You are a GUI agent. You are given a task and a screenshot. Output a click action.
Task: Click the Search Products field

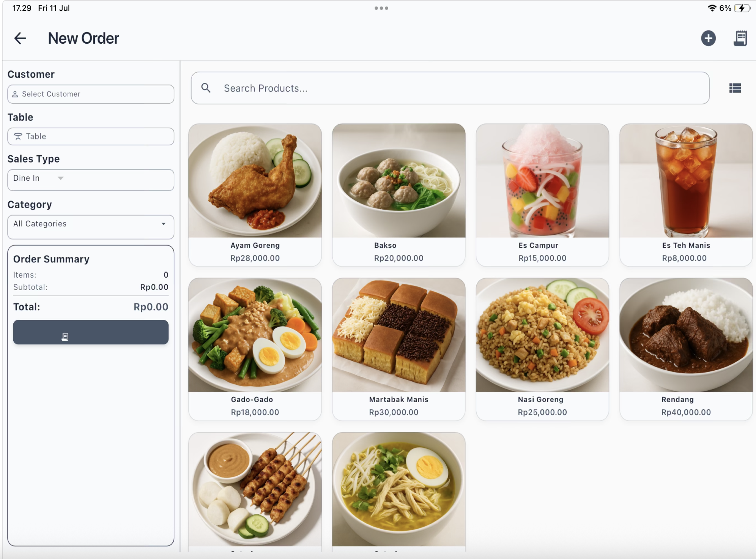[x=450, y=88]
